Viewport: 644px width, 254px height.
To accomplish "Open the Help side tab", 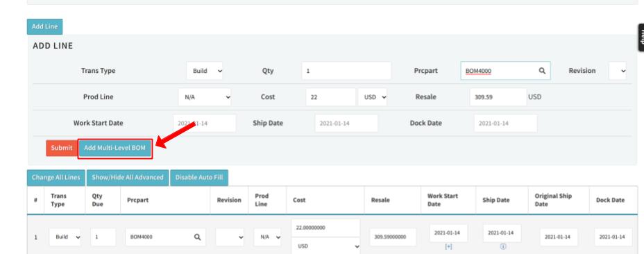I will pyautogui.click(x=641, y=37).
